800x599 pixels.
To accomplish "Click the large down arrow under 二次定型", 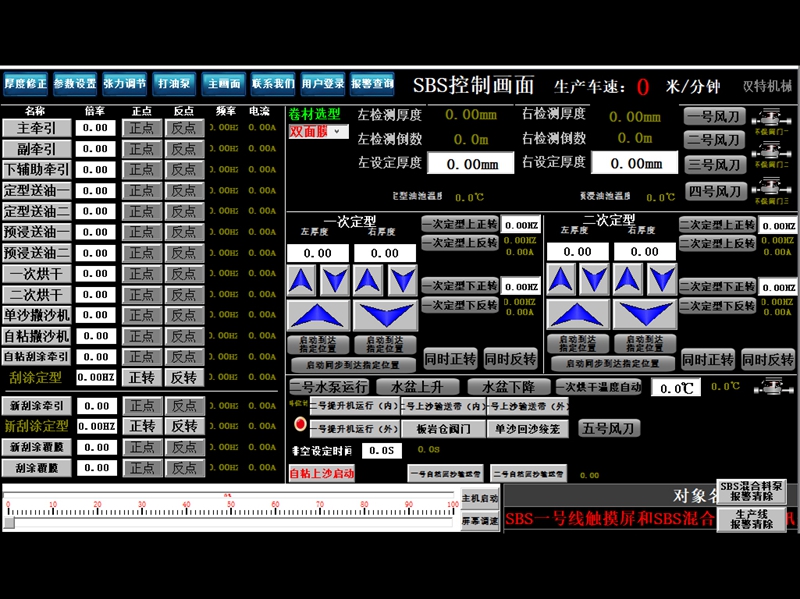I will [643, 315].
